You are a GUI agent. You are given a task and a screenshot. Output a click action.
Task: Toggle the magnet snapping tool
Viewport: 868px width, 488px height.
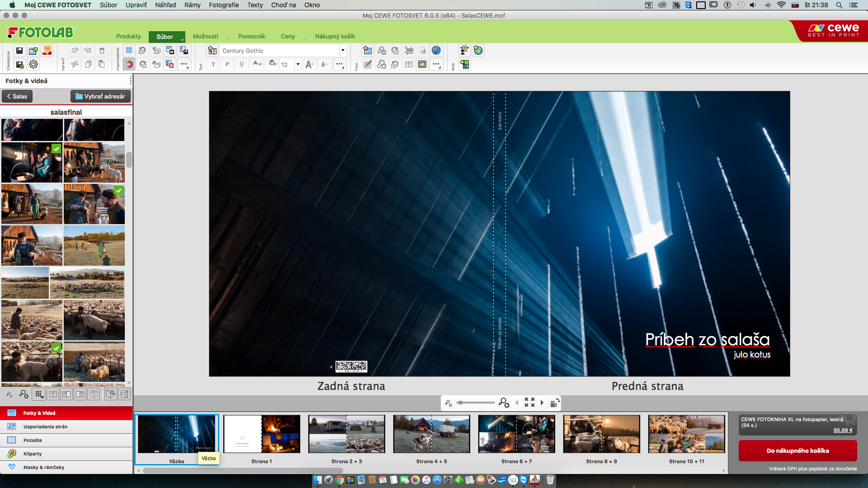tap(129, 65)
